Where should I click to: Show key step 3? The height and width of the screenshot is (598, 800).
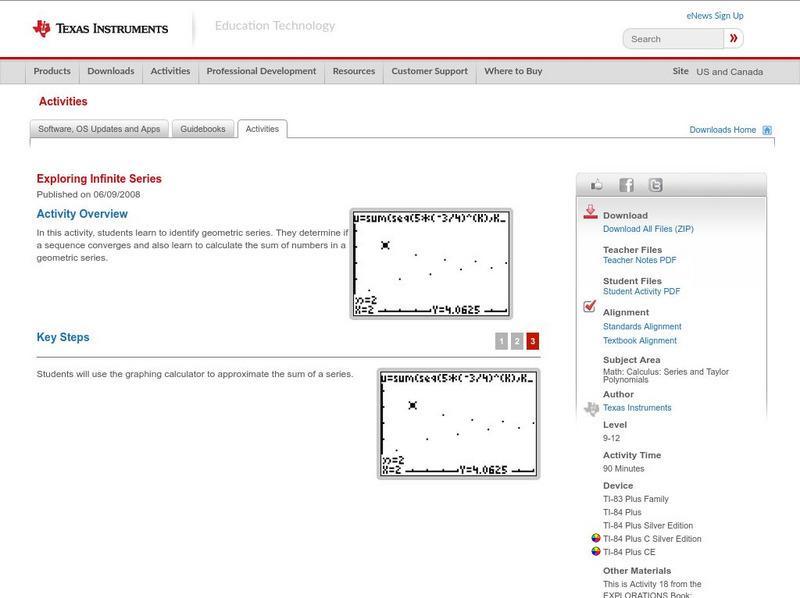[533, 341]
